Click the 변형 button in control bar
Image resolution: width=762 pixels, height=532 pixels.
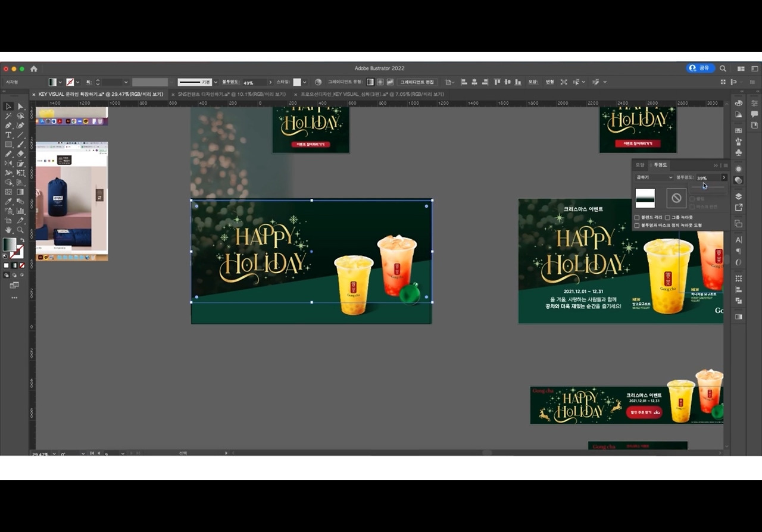click(549, 82)
